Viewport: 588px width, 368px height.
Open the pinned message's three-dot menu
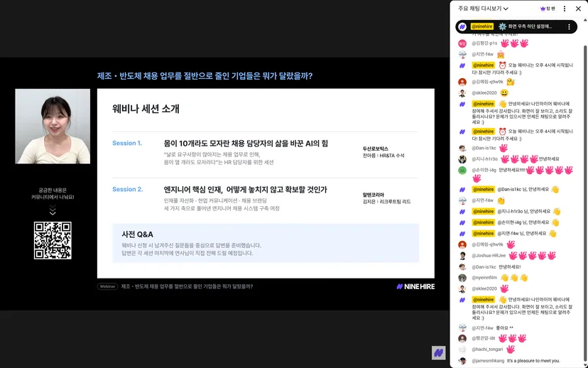pos(569,26)
